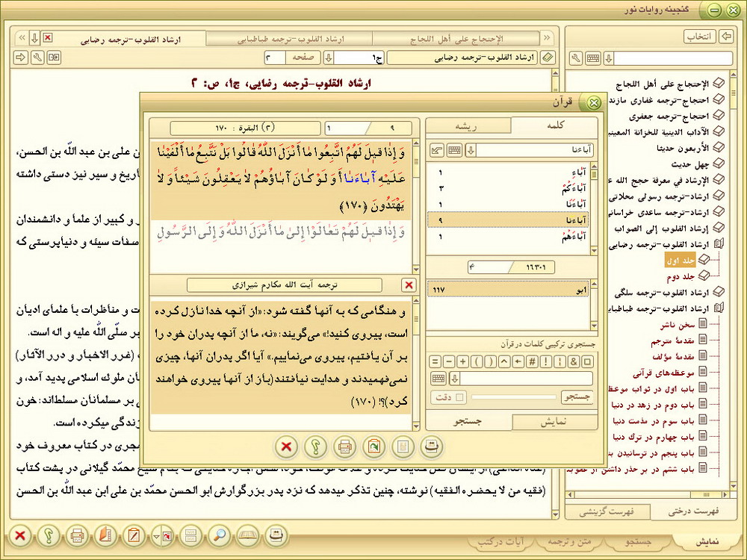Select the ريشه tab in the Quran dialog
This screenshot has height=560, width=747.
[x=467, y=125]
